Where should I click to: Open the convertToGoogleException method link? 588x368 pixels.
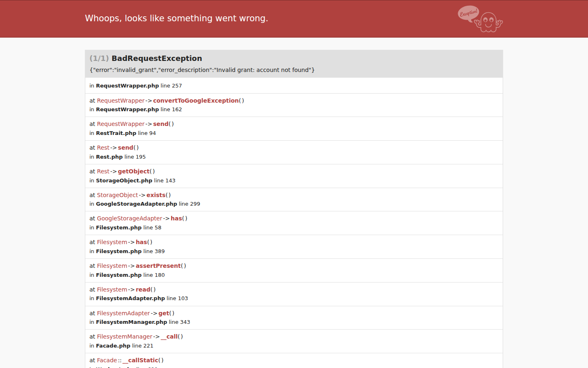(196, 101)
